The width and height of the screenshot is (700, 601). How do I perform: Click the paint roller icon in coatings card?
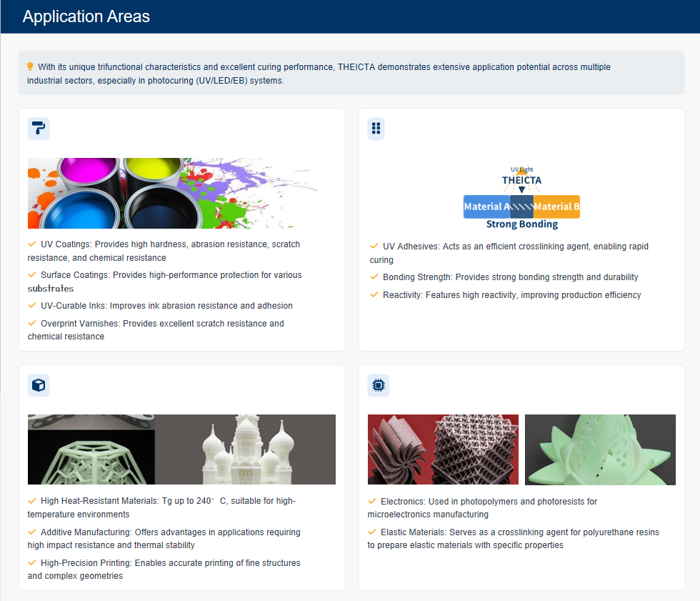click(x=39, y=129)
